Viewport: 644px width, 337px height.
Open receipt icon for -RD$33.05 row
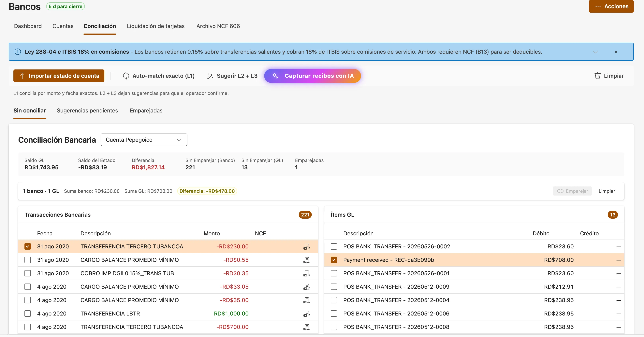[307, 287]
